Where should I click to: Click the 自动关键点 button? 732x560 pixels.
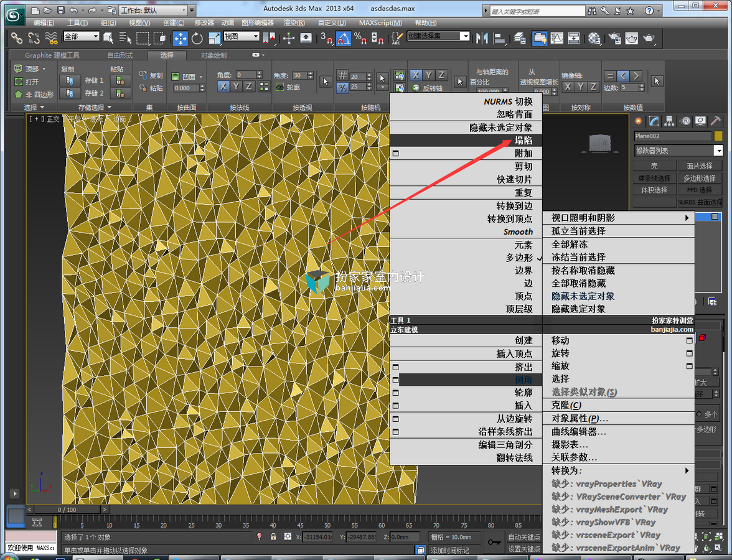(x=524, y=537)
